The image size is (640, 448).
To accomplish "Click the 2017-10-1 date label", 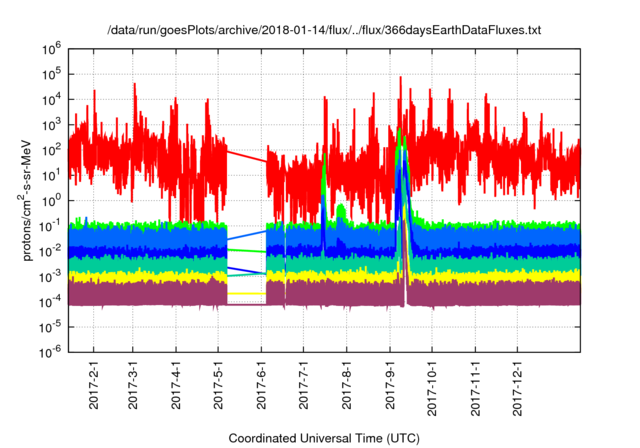I will pyautogui.click(x=432, y=388).
